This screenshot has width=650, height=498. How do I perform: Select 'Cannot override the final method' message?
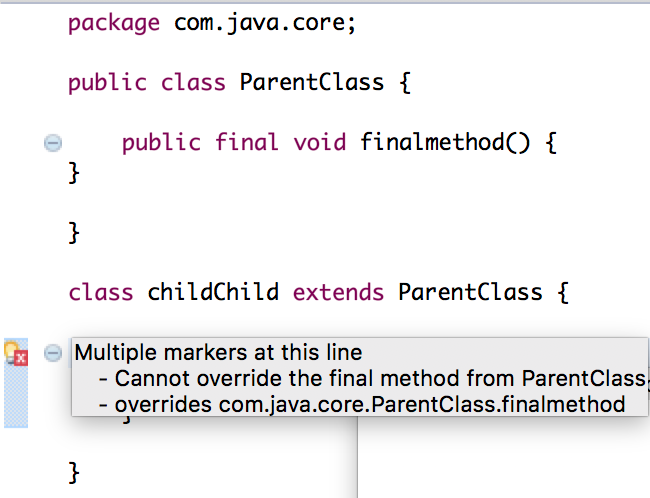(372, 378)
